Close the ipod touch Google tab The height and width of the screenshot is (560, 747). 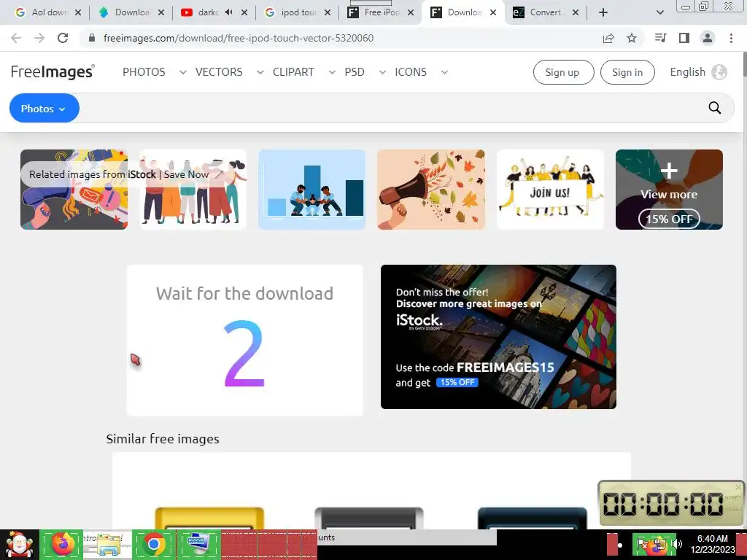click(328, 12)
